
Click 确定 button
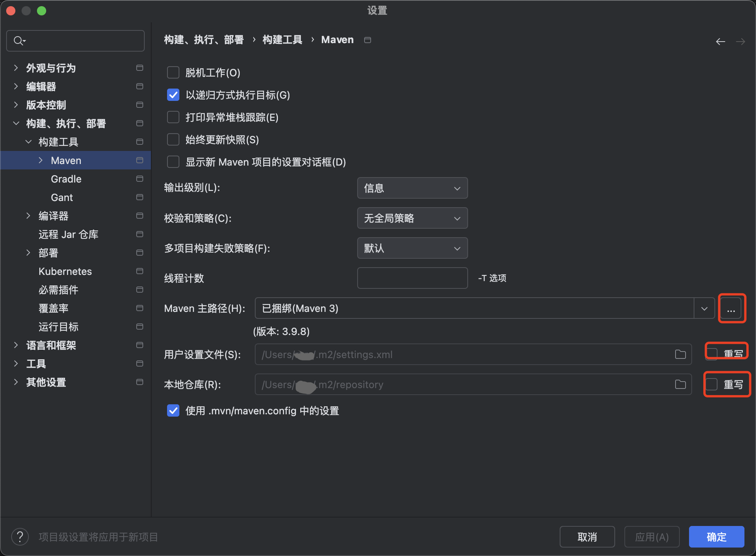(x=716, y=537)
